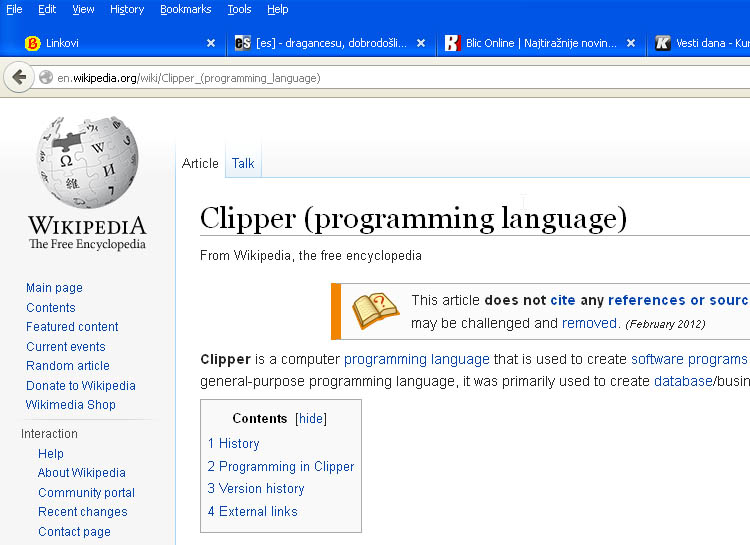Close the [es] dragancesu tab
The image size is (750, 545).
pos(421,43)
